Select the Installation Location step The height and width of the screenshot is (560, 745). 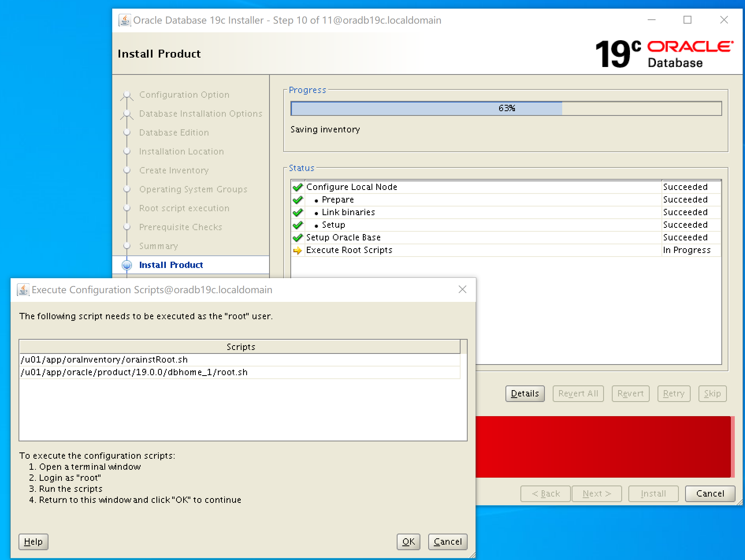point(182,151)
